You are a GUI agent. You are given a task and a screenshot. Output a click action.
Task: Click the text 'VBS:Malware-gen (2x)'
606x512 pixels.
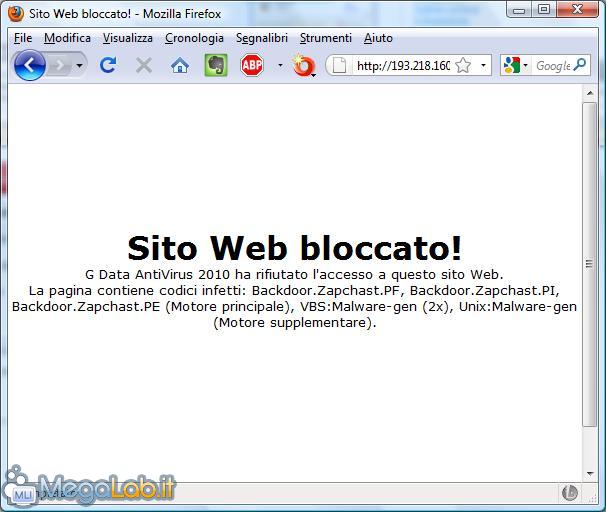374,306
